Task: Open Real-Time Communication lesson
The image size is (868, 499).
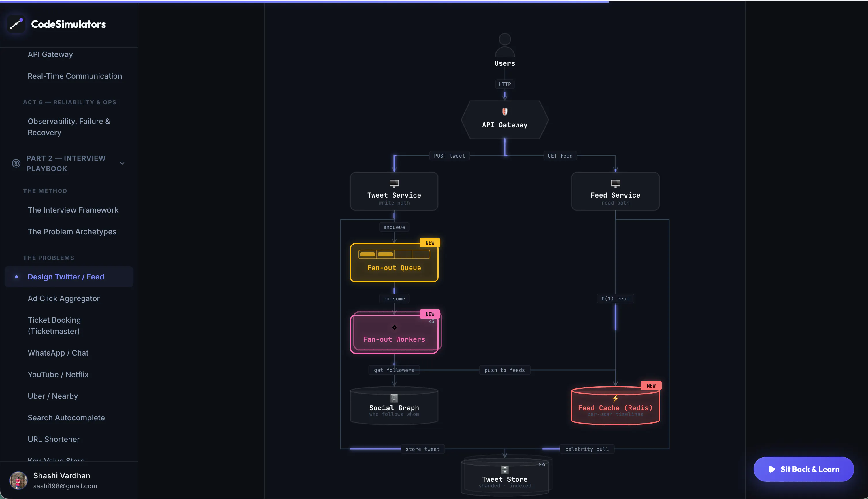Action: coord(75,76)
